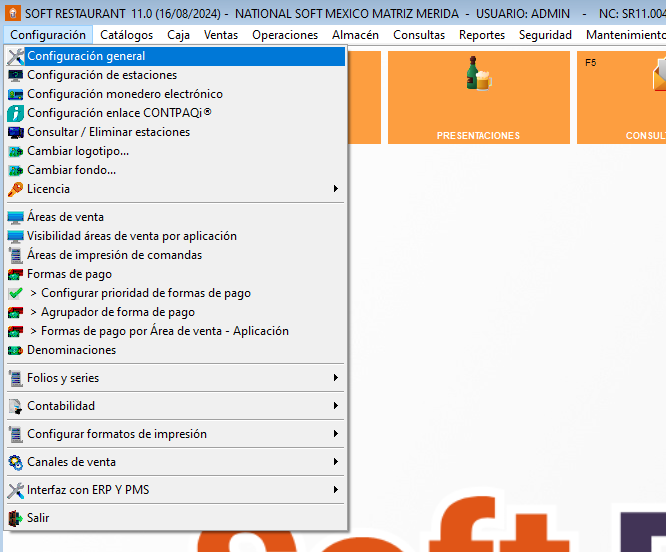Click the gear icon beside Canales de venta

pyautogui.click(x=16, y=462)
